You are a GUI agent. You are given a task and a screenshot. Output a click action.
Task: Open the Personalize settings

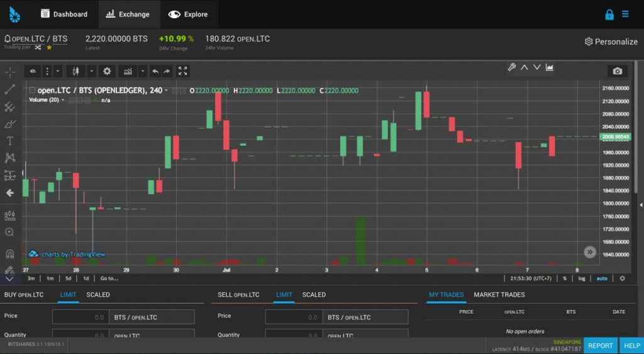click(611, 41)
